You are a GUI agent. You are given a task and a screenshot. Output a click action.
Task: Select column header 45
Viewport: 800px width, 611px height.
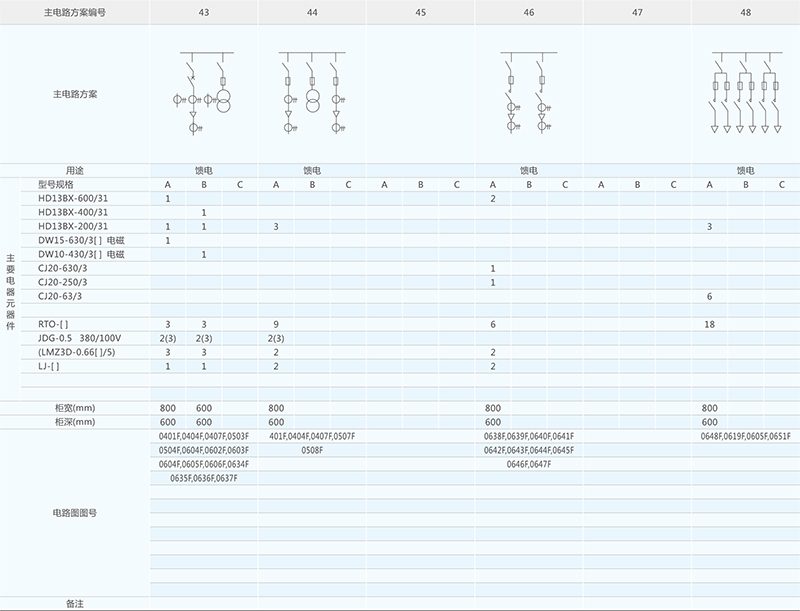click(x=420, y=12)
